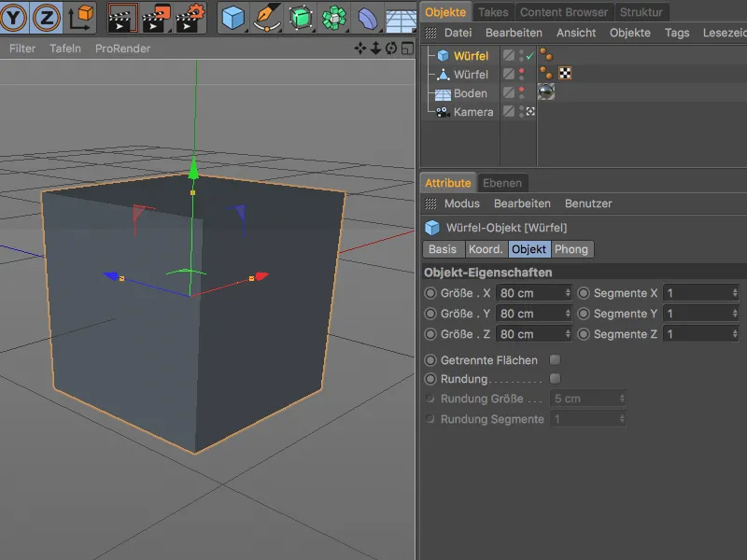The image size is (747, 560).
Task: Click the Größe . Z stepper arrows
Action: pos(568,334)
